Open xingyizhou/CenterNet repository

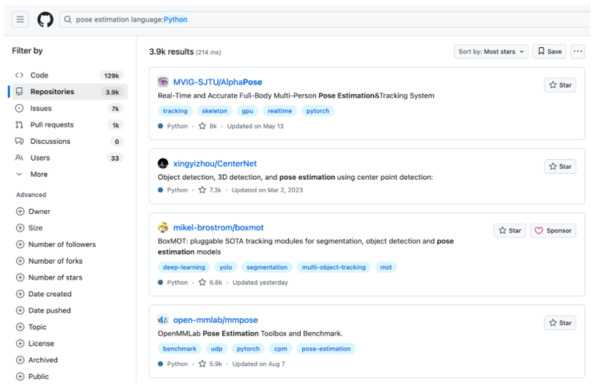[215, 164]
